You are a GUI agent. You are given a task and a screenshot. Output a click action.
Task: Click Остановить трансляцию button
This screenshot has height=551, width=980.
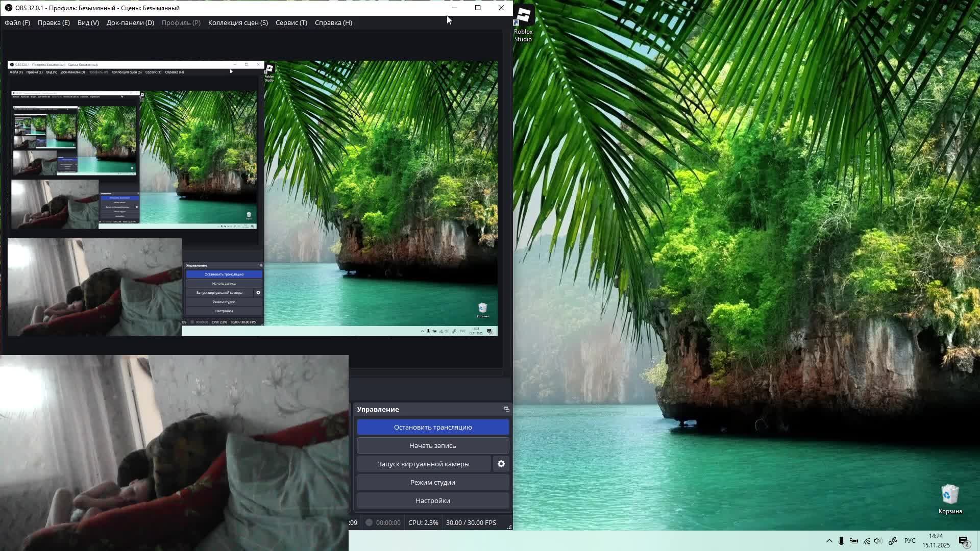point(432,427)
